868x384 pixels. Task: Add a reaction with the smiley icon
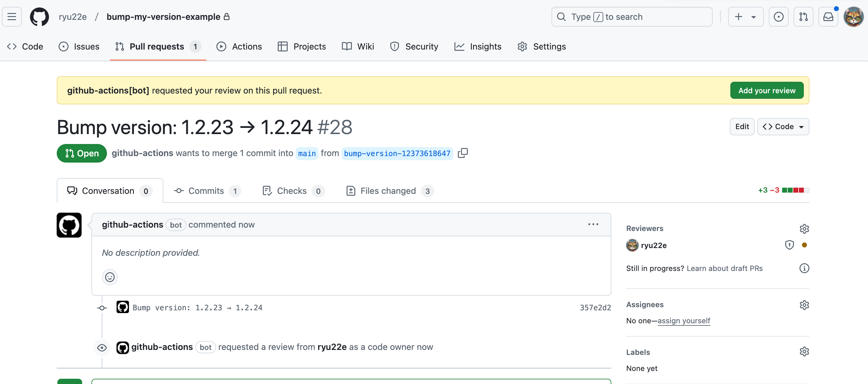[x=110, y=277]
